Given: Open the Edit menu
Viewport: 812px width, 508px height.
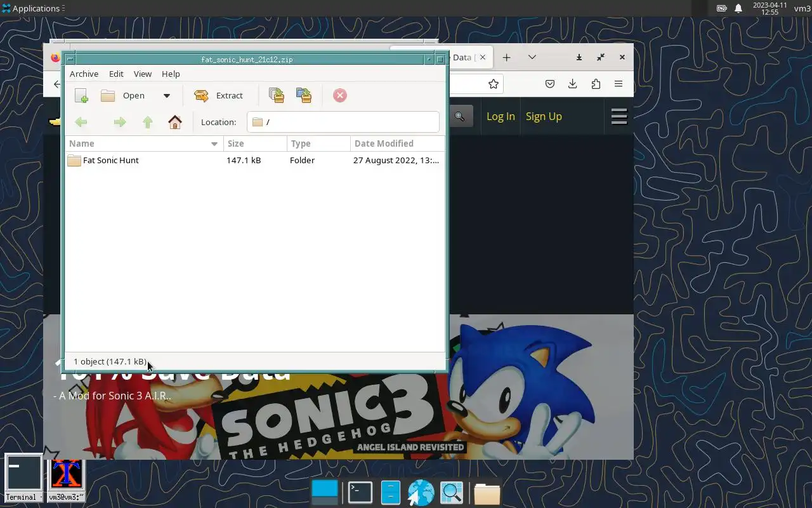Looking at the screenshot, I should click(116, 74).
